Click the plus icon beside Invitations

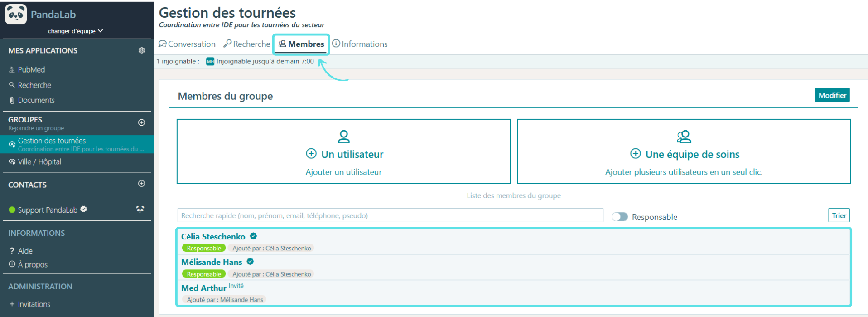[12, 304]
